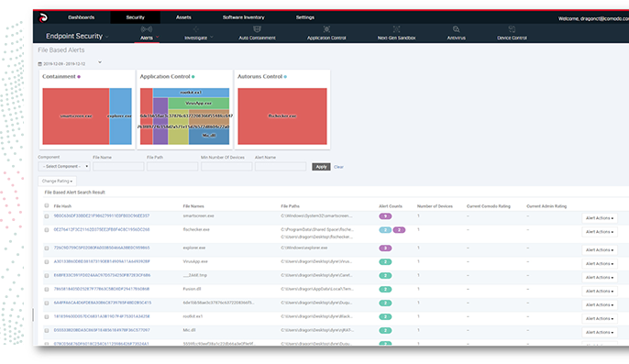629x364 pixels.
Task: Click the blue explorer.exe treemap block
Action: (120, 116)
